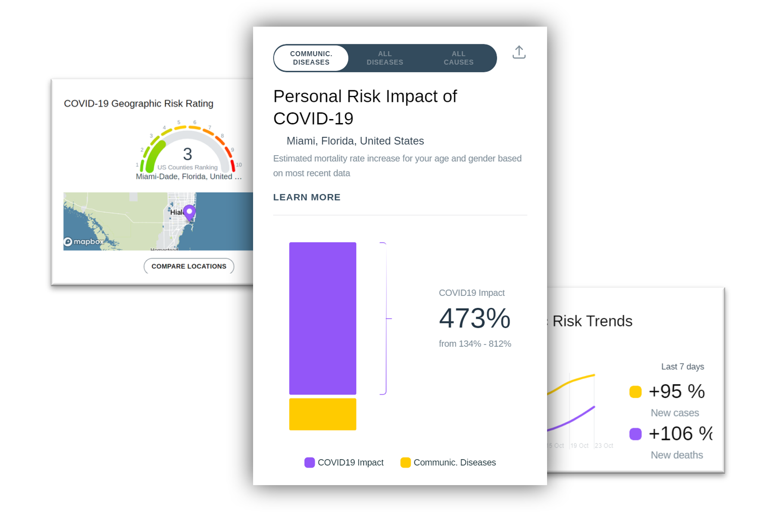The image size is (767, 532).
Task: Click the purple New deaths legend marker
Action: click(x=636, y=434)
